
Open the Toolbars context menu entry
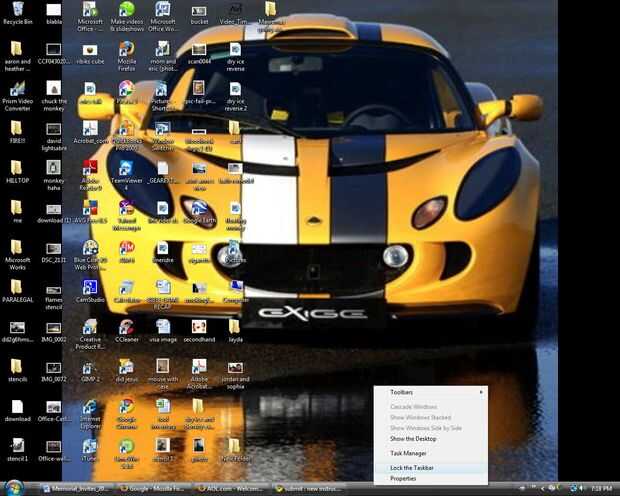(431, 392)
